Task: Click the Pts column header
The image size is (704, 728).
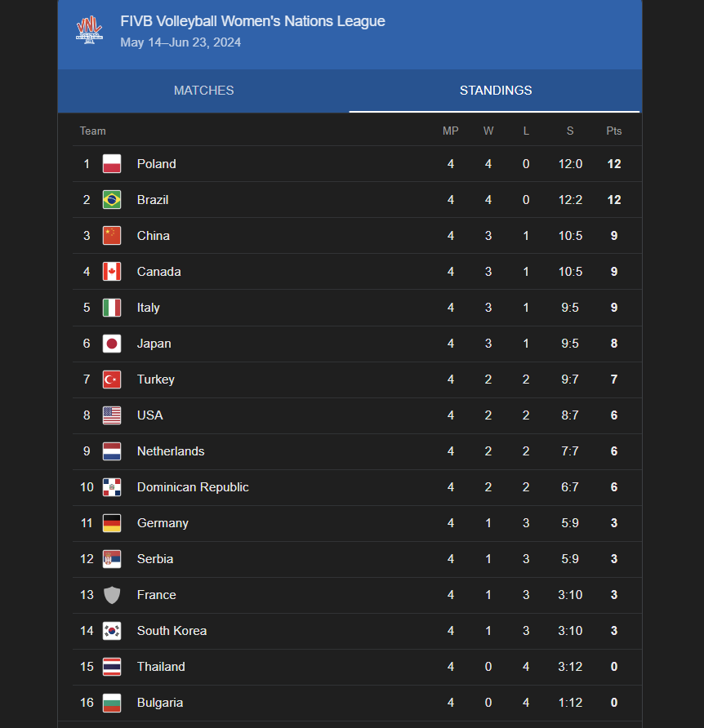Action: coord(613,131)
